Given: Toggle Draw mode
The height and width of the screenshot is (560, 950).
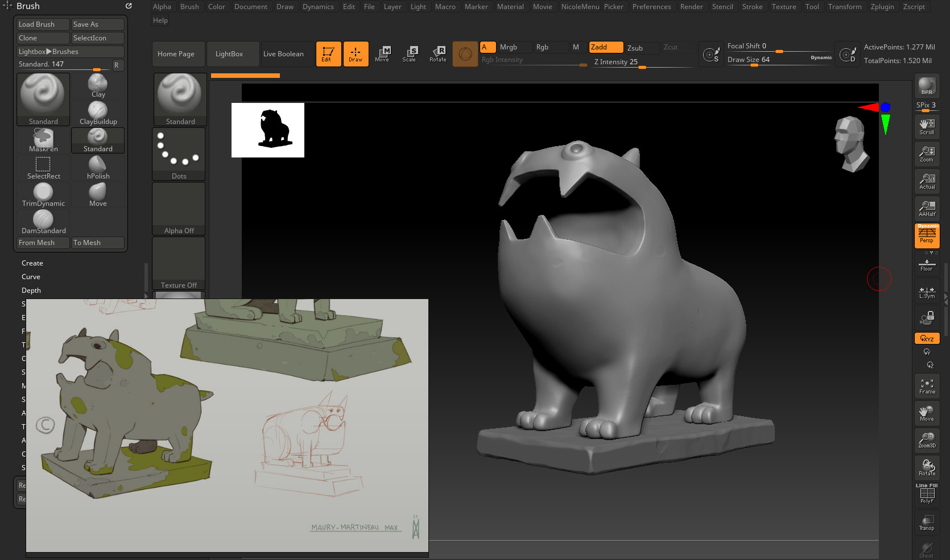Looking at the screenshot, I should (x=356, y=54).
